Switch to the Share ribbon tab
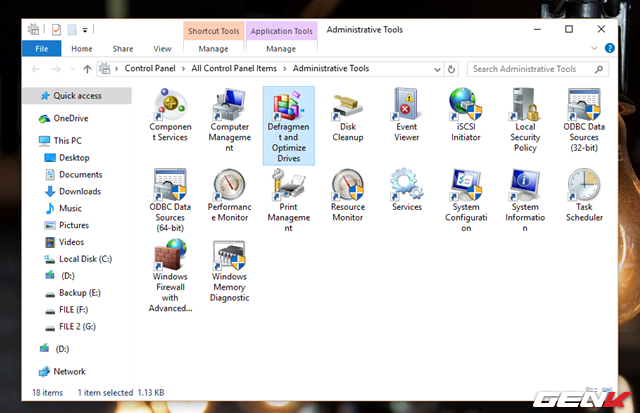Screen dimensions: 640x413 click(x=123, y=49)
